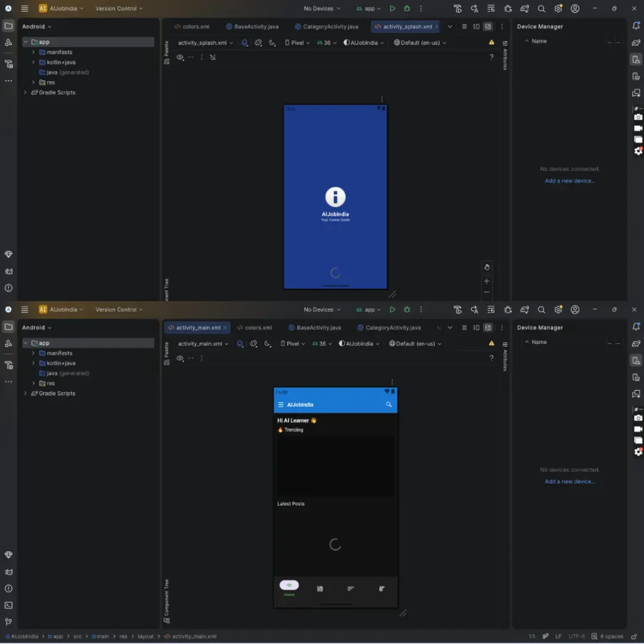Show help for the activity_splash.xml design editor
Image resolution: width=644 pixels, height=644 pixels.
point(491,57)
